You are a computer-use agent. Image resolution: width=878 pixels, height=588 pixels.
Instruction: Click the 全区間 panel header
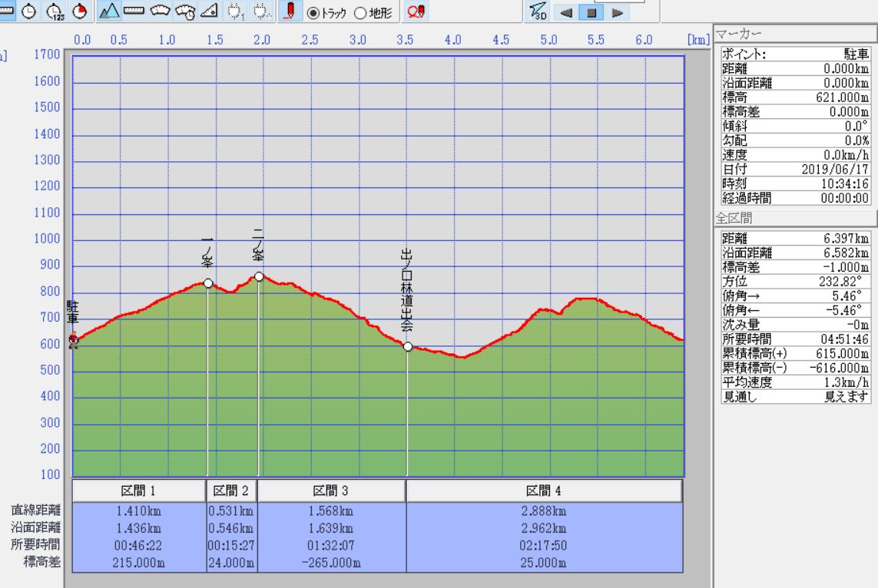coord(795,218)
